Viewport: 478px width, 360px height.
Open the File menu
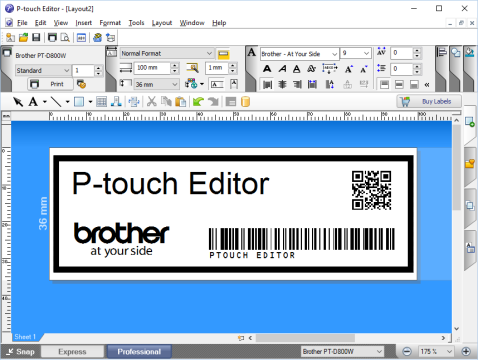[x=22, y=23]
